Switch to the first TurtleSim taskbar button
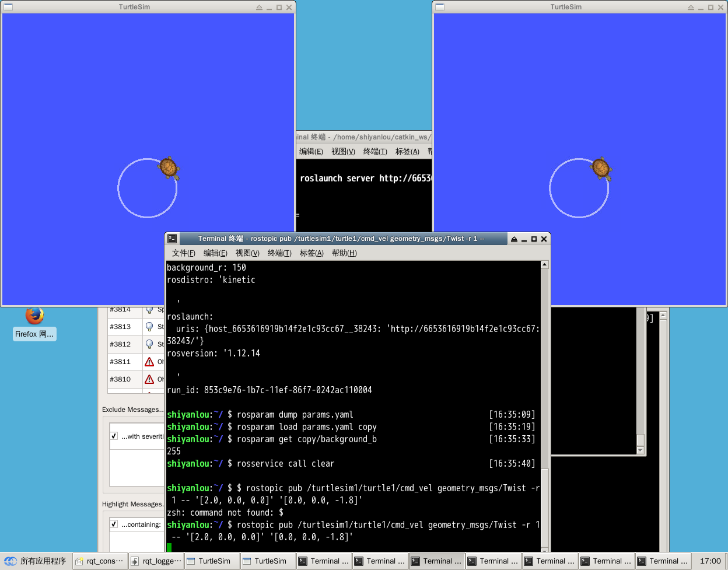The height and width of the screenshot is (570, 728). [x=212, y=561]
